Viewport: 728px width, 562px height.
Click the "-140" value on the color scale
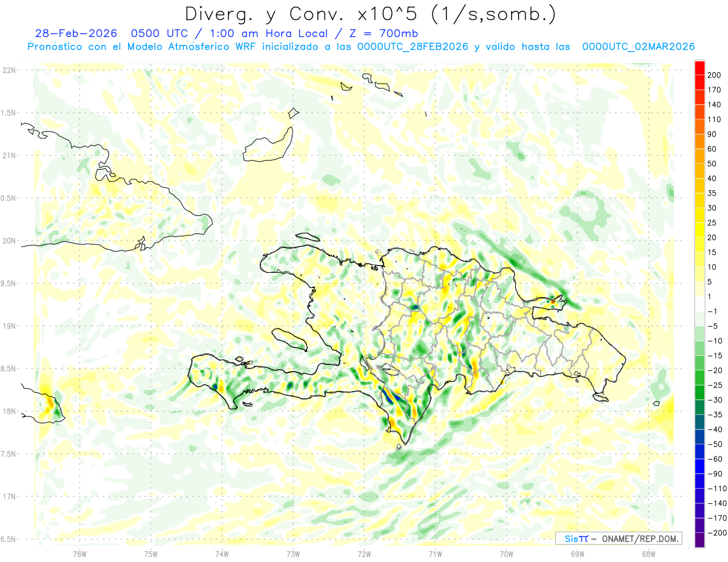pos(717,503)
